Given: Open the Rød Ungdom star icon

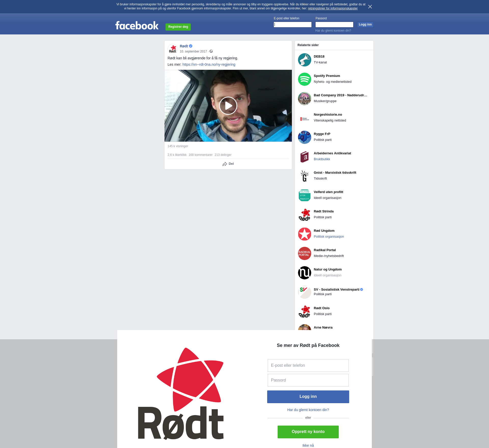Looking at the screenshot, I should (x=304, y=234).
